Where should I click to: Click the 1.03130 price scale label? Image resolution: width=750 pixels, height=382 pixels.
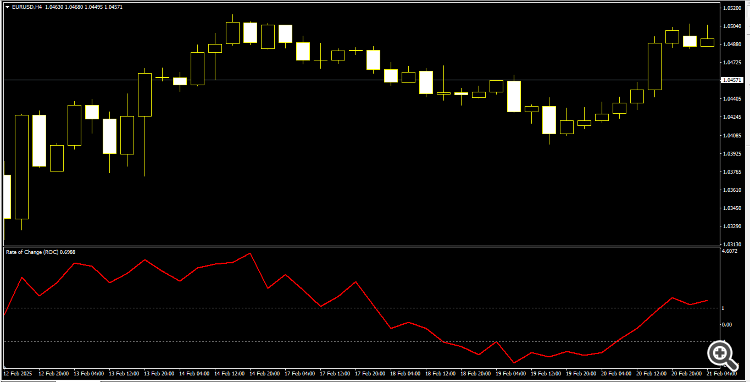tap(732, 244)
